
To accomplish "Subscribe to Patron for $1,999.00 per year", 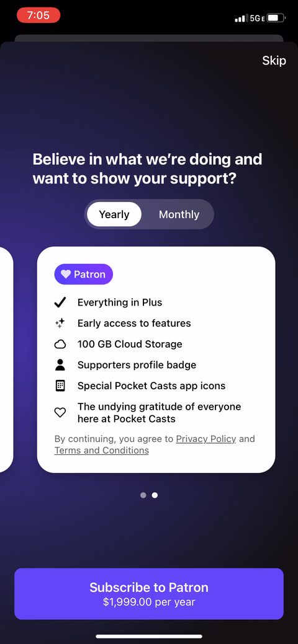I will (x=149, y=594).
